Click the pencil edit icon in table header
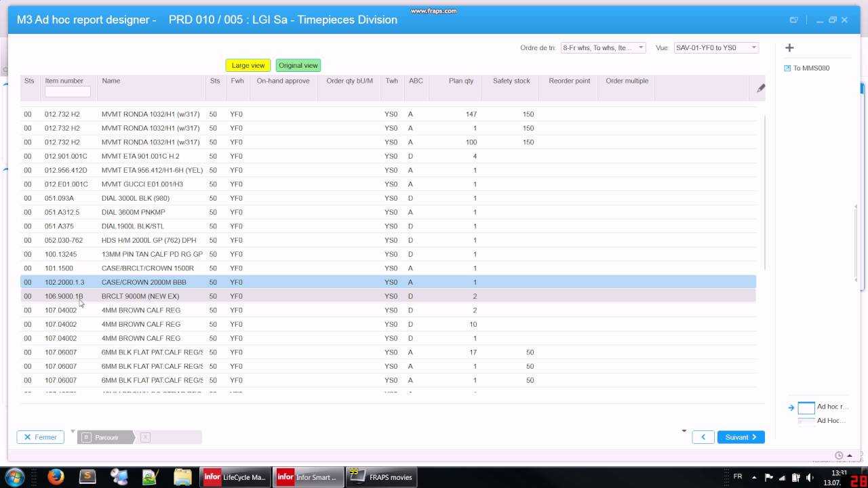This screenshot has width=868, height=488. (761, 87)
